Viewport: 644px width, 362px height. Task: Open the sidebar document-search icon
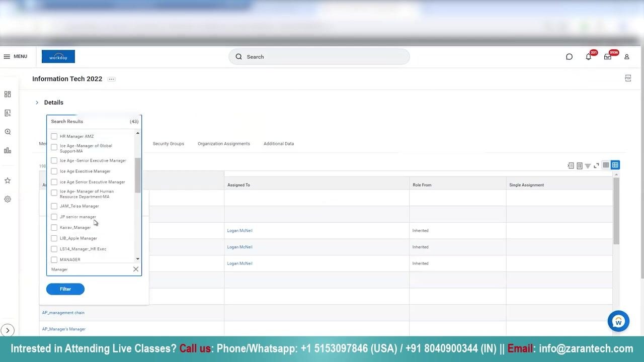[8, 113]
